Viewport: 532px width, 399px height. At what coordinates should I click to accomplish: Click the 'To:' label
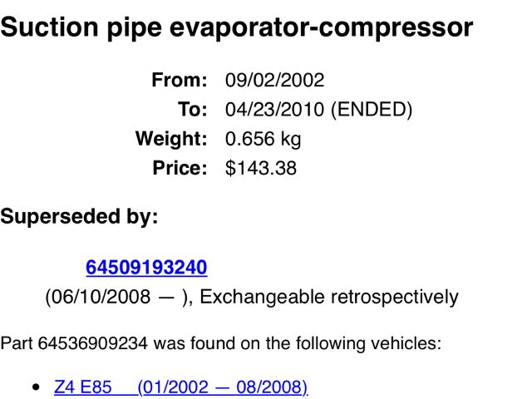coord(192,110)
